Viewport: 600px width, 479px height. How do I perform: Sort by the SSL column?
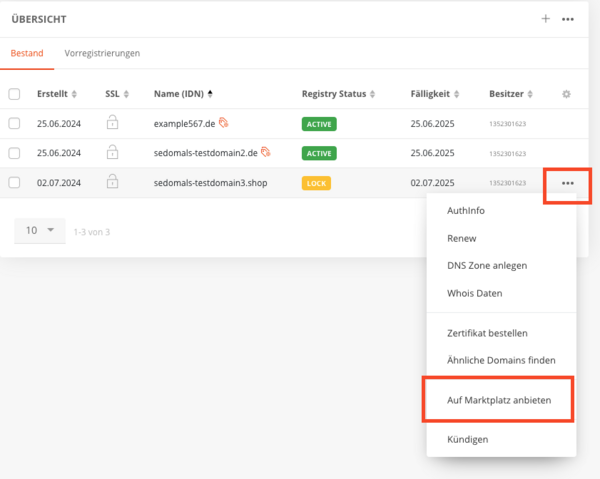click(117, 94)
